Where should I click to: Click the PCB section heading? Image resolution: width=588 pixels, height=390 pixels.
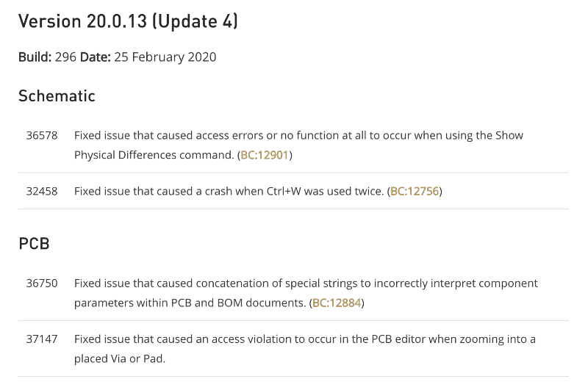34,244
